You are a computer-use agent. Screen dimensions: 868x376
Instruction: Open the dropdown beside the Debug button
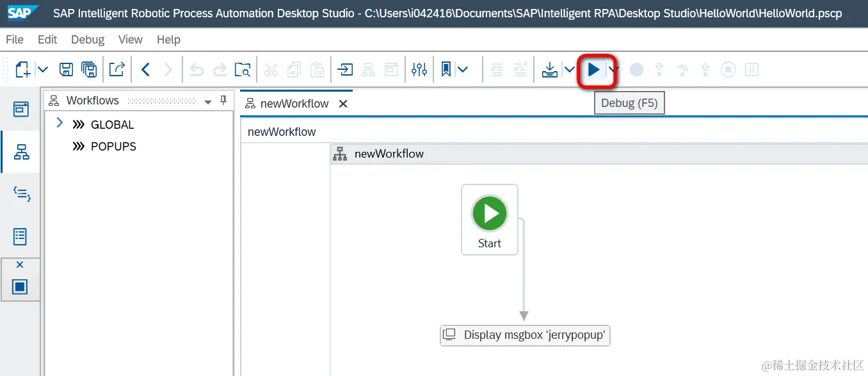pyautogui.click(x=613, y=69)
